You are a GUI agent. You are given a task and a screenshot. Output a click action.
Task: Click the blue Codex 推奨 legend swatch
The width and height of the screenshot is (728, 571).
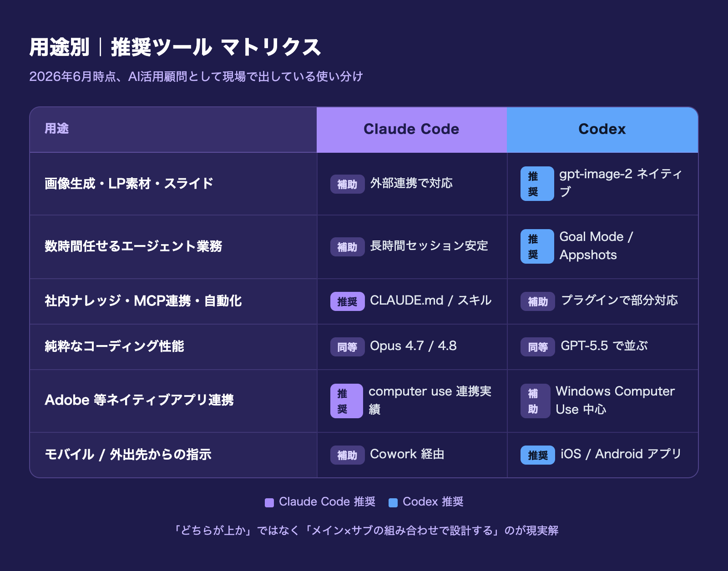[x=393, y=502]
